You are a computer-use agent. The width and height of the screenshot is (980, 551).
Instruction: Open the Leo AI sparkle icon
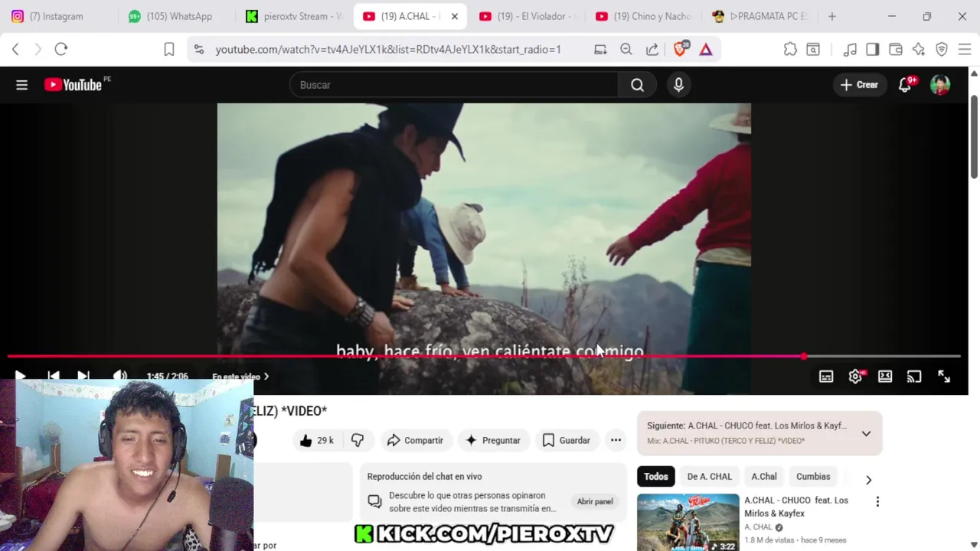(919, 49)
